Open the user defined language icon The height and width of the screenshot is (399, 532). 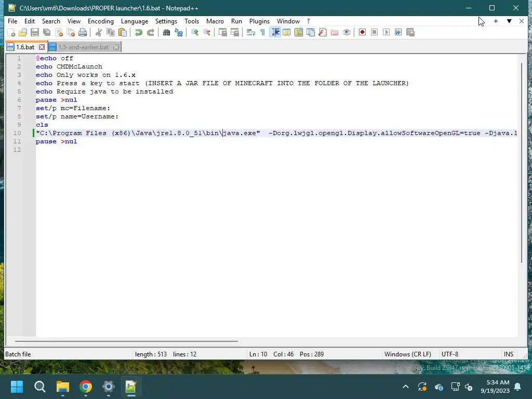(287, 32)
